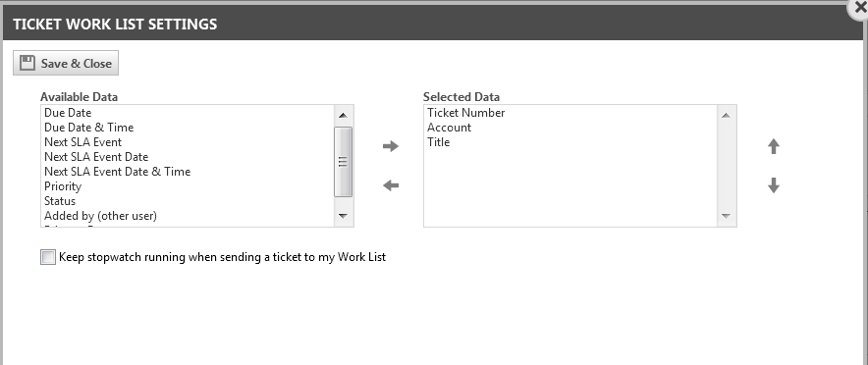Viewport: 868px width, 365px height.
Task: Click the right arrow to add selected data
Action: click(390, 146)
